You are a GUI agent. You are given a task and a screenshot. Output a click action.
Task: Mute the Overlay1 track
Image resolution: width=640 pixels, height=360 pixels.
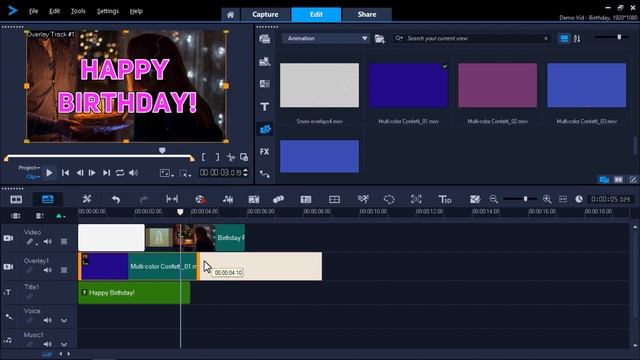48,270
